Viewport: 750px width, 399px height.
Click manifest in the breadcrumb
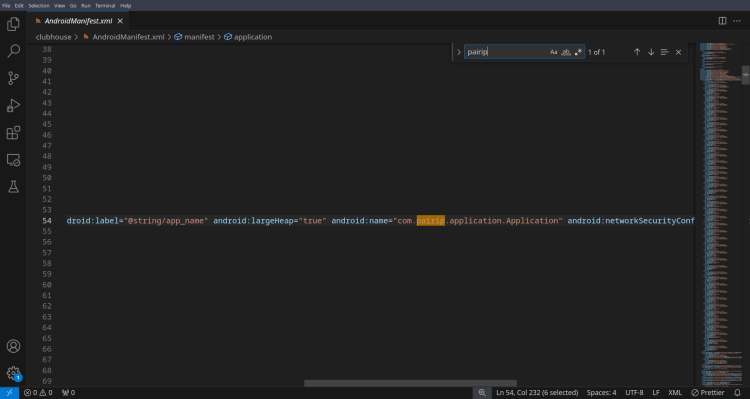click(x=199, y=37)
